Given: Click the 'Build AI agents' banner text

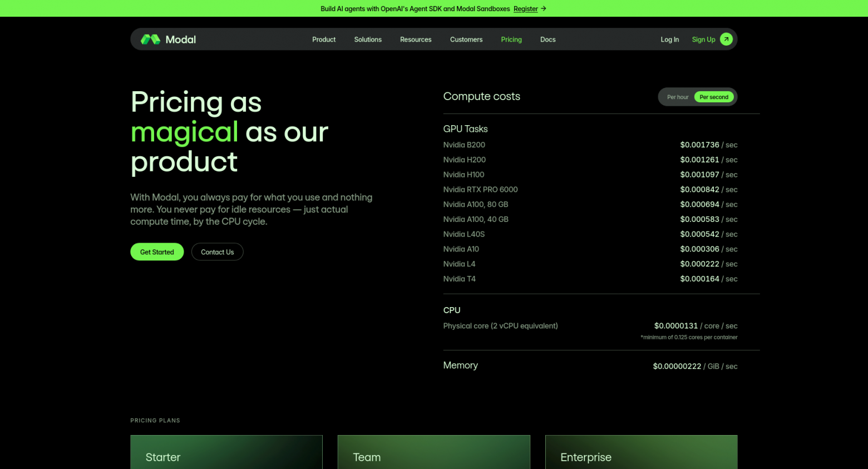Looking at the screenshot, I should 415,9.
